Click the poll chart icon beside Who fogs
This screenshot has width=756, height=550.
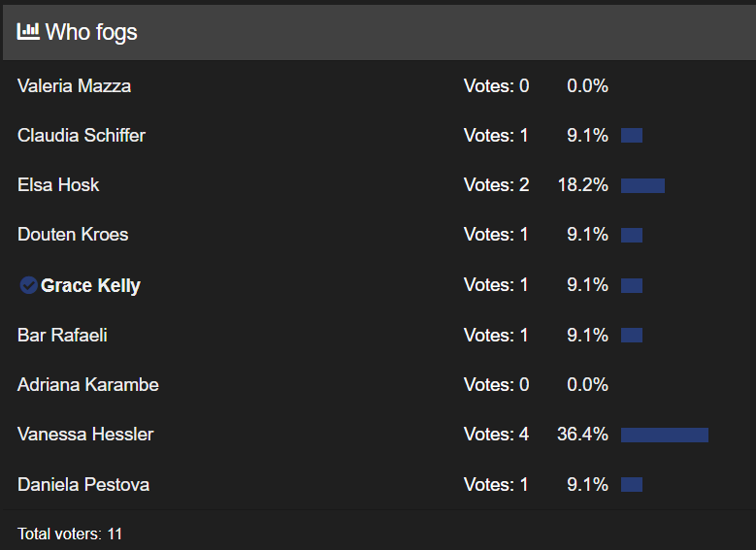[28, 31]
